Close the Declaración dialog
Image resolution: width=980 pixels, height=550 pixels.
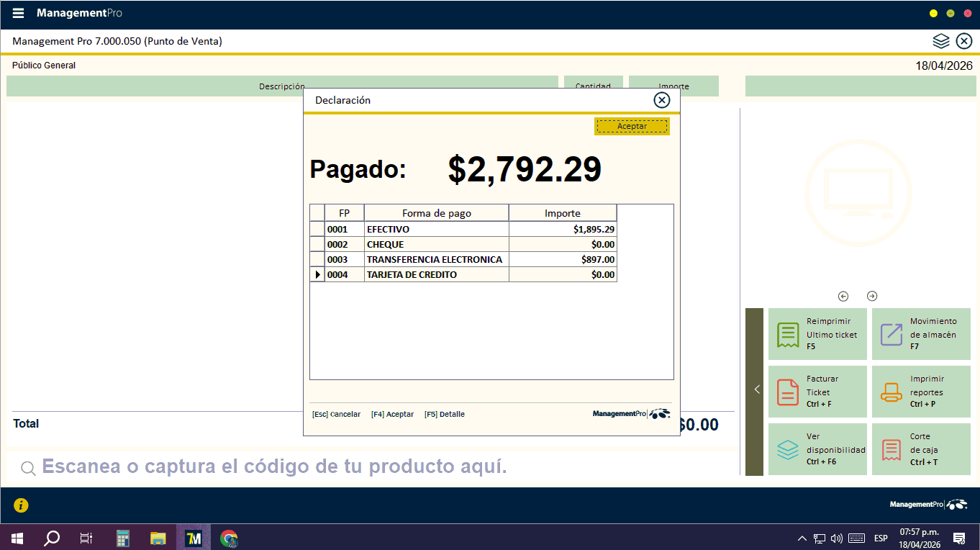(x=661, y=100)
